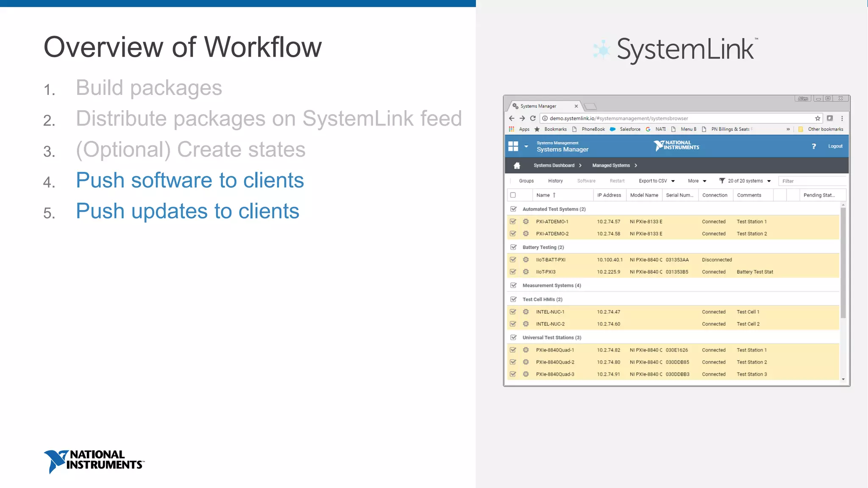The width and height of the screenshot is (868, 488).
Task: Open the gear for IIoT-BATT-PXI
Action: tap(526, 260)
